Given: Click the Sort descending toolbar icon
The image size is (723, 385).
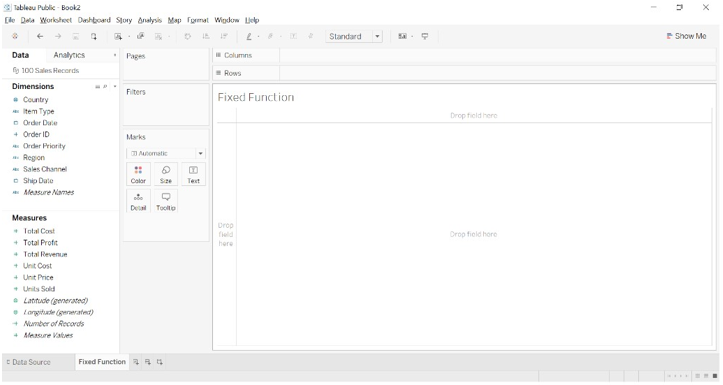Looking at the screenshot, I should tap(224, 36).
